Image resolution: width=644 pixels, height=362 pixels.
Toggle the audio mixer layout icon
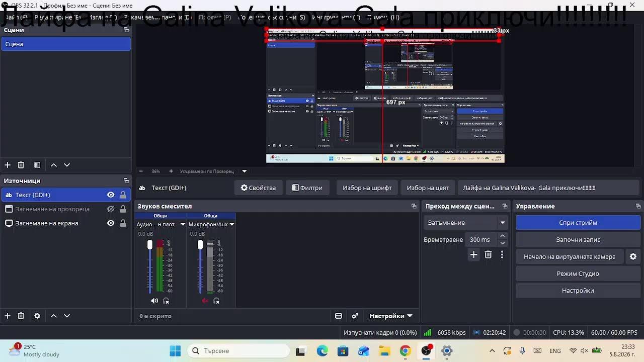[339, 316]
